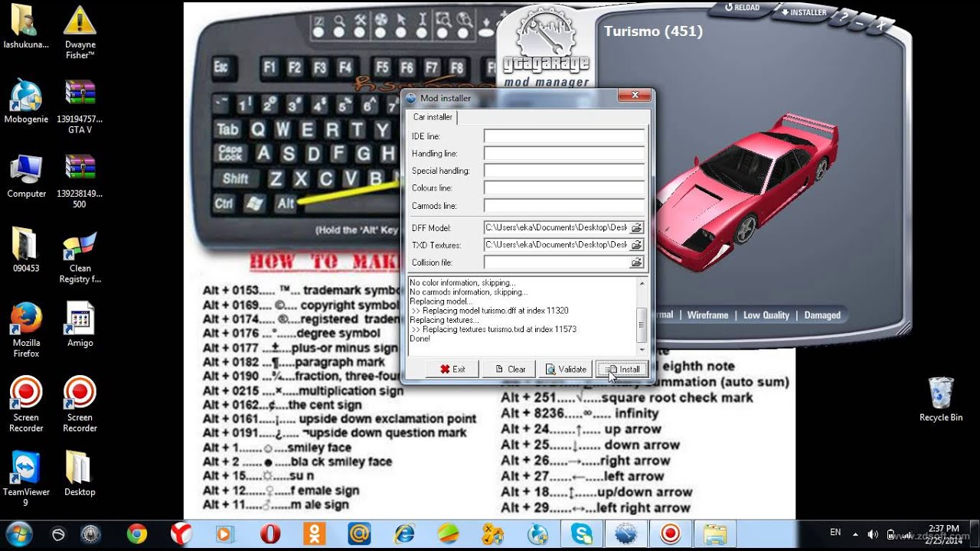Open Internet Explorer from taskbar
Image resolution: width=980 pixels, height=551 pixels.
(x=403, y=533)
